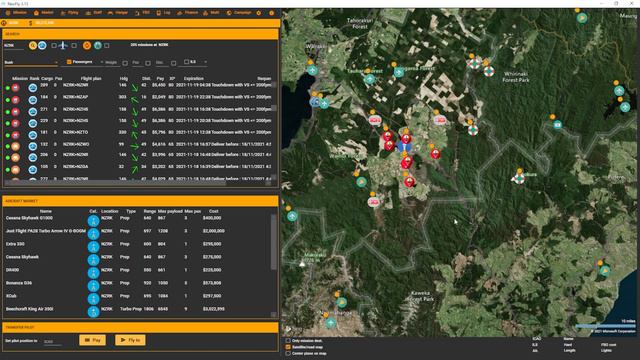Viewport: 640px width, 360px height.
Task: Sort aircraft by the Range column header
Action: coord(150,211)
